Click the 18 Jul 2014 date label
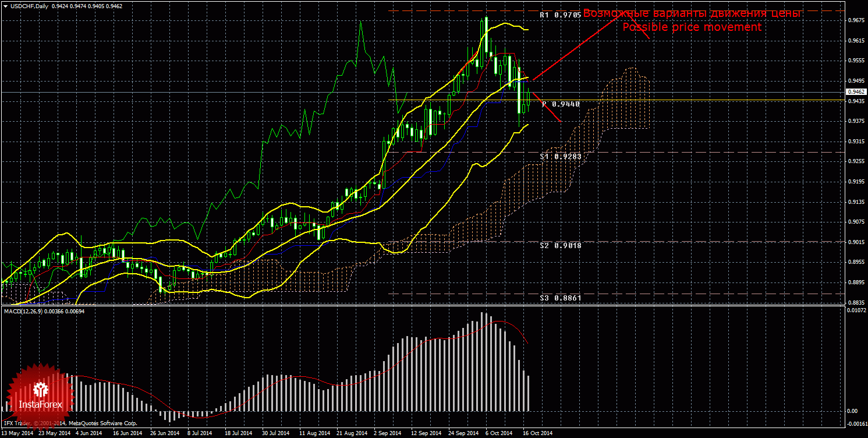868x438 pixels. (x=239, y=433)
